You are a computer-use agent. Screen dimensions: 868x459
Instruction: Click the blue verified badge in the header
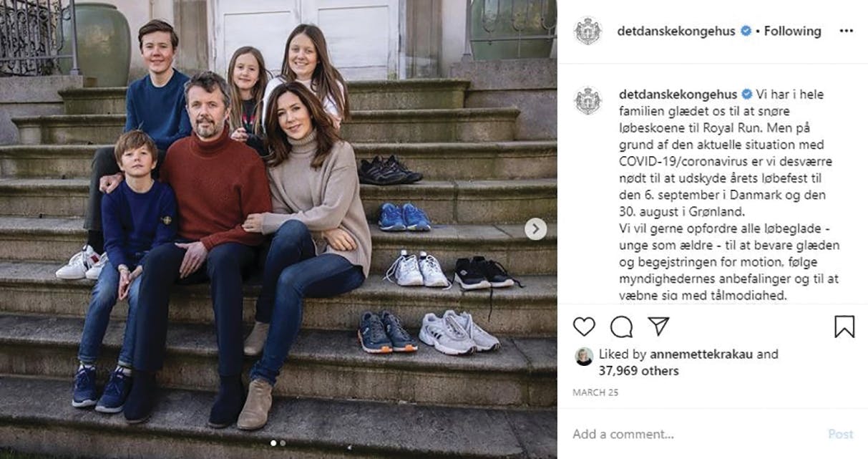[745, 31]
